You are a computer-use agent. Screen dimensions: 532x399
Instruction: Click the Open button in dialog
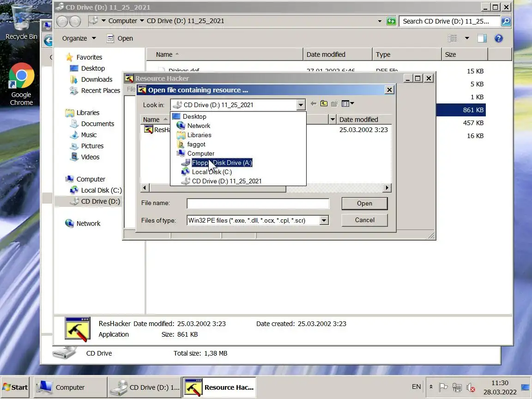364,203
